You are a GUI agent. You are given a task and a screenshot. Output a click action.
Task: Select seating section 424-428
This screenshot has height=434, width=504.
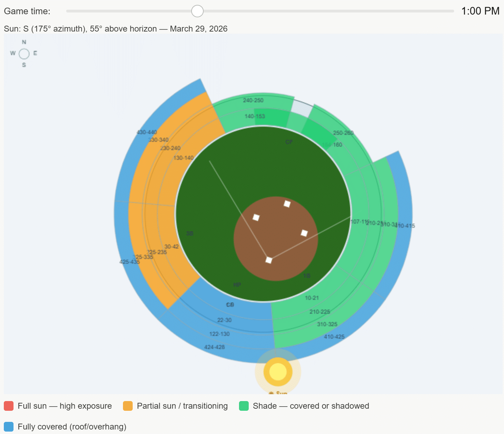pos(214,347)
